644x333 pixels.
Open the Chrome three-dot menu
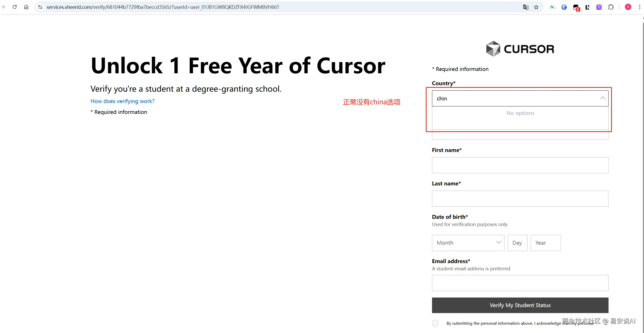tap(639, 7)
